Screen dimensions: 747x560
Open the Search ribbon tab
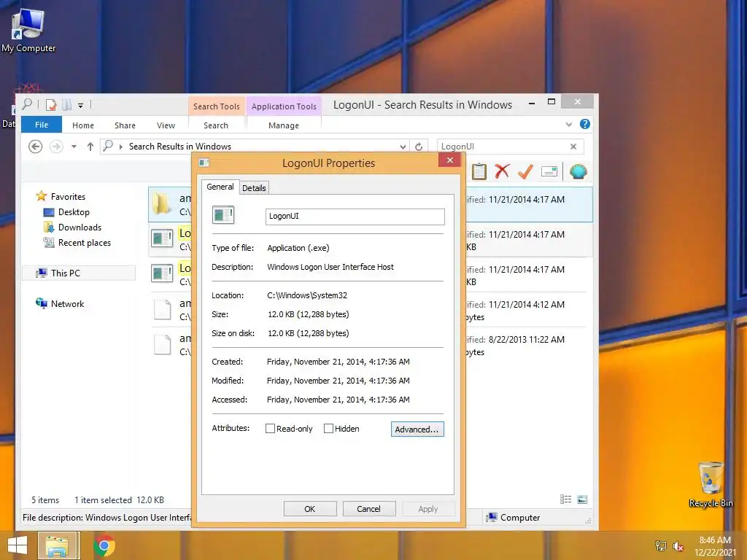point(216,125)
